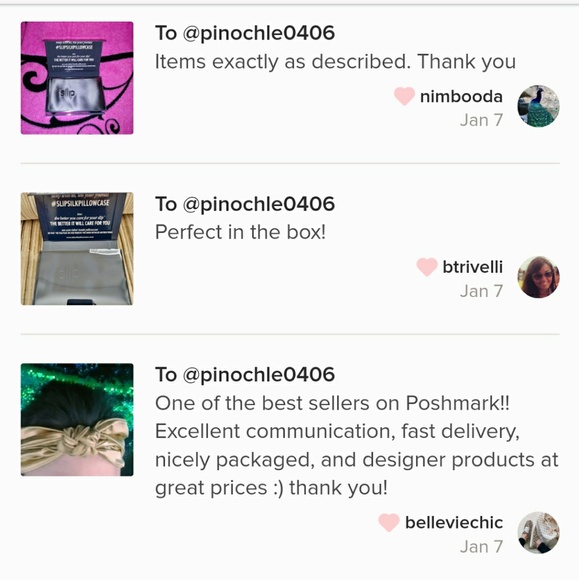Tap the heart icon beside belleviechic
Screen dimensions: 579x580
coord(389,523)
